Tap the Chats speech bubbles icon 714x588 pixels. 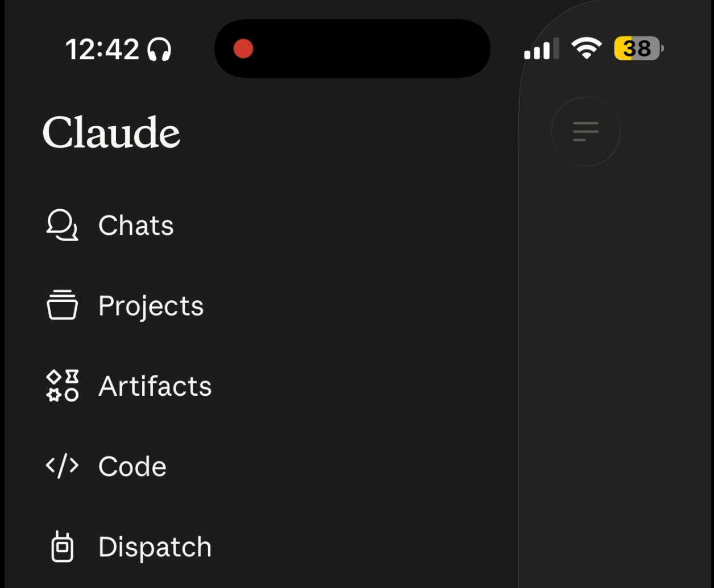pos(62,225)
